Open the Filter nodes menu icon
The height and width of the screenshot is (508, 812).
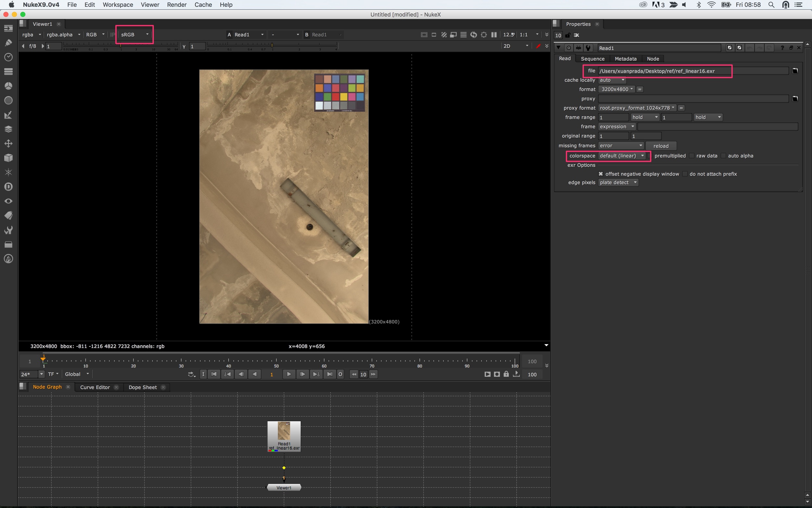(x=8, y=100)
